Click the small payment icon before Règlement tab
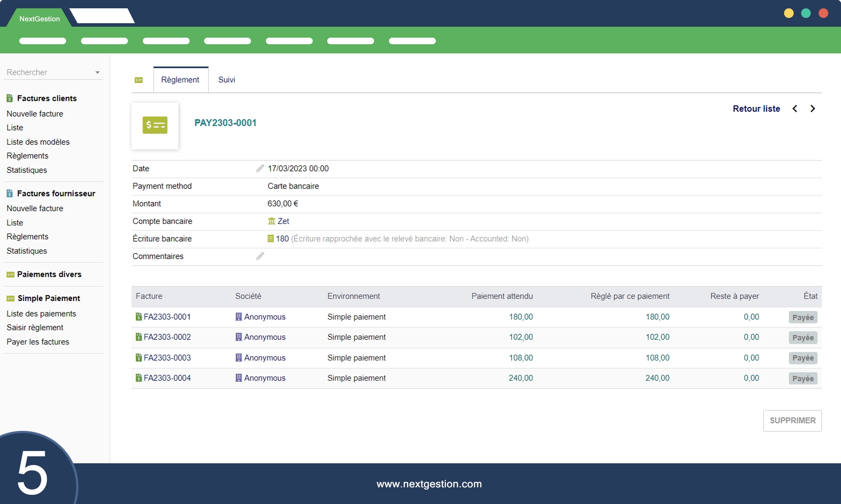 coord(139,80)
